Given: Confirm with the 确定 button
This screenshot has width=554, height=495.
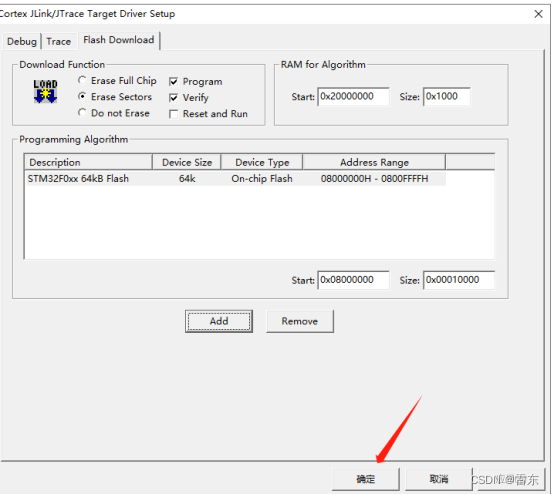Looking at the screenshot, I should pos(365,479).
